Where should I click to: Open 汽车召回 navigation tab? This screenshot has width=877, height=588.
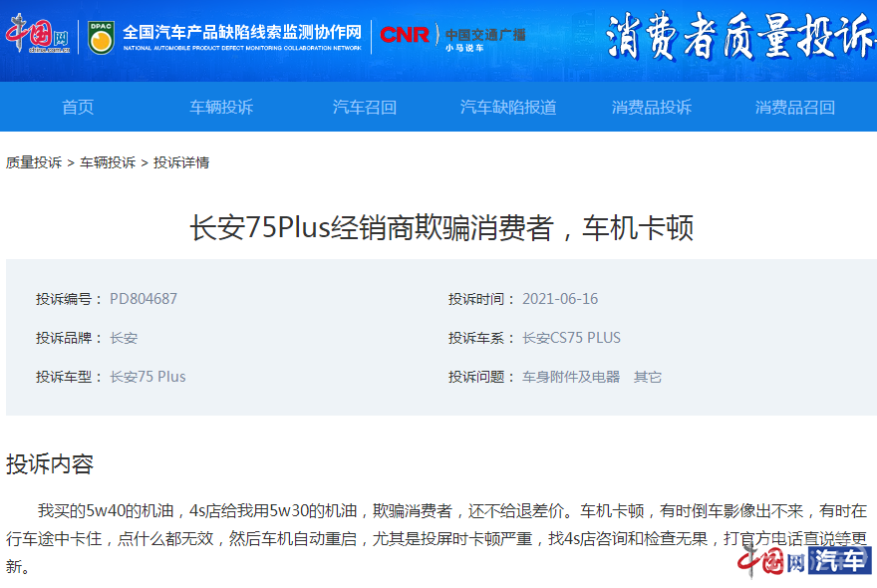[365, 107]
